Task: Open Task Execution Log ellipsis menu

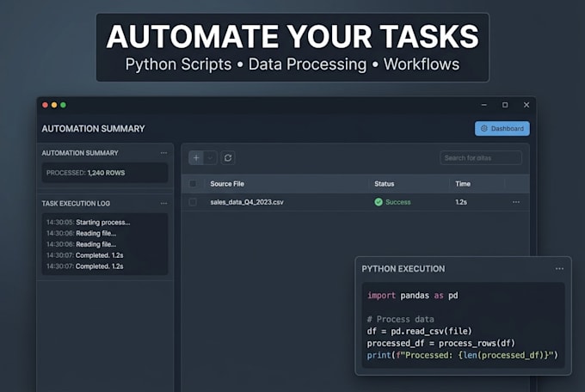Action: point(163,203)
